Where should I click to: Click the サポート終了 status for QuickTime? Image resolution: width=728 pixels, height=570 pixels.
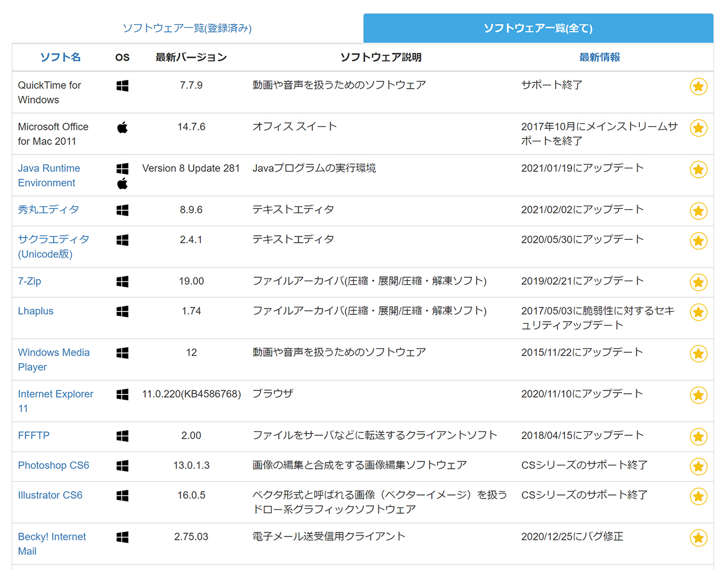tap(552, 85)
